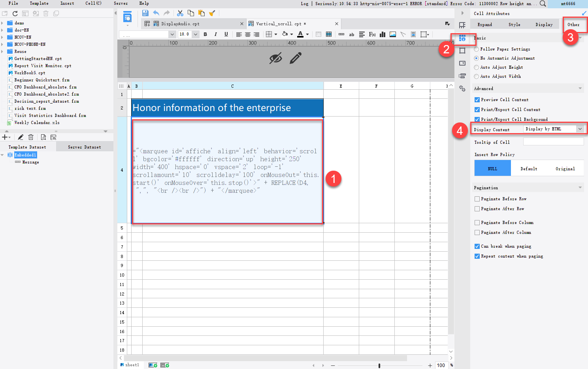This screenshot has width=588, height=369.
Task: Insert a chart into the cell
Action: coord(383,34)
